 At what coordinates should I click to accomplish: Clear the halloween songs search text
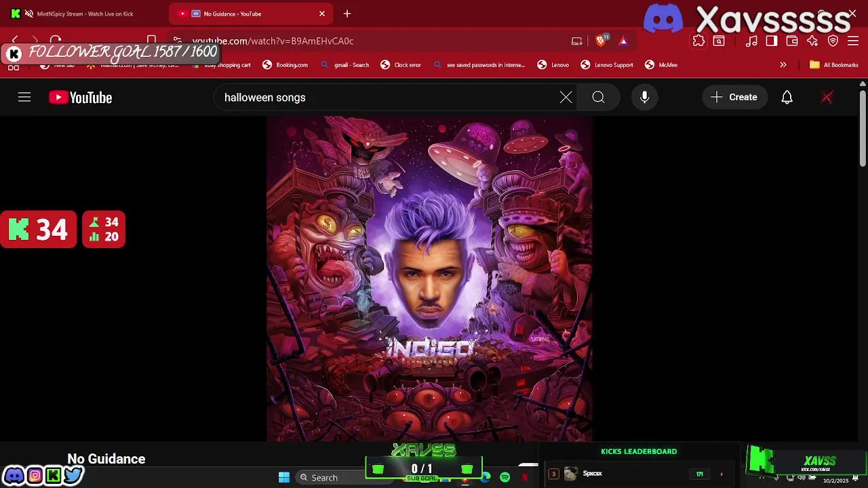point(566,98)
